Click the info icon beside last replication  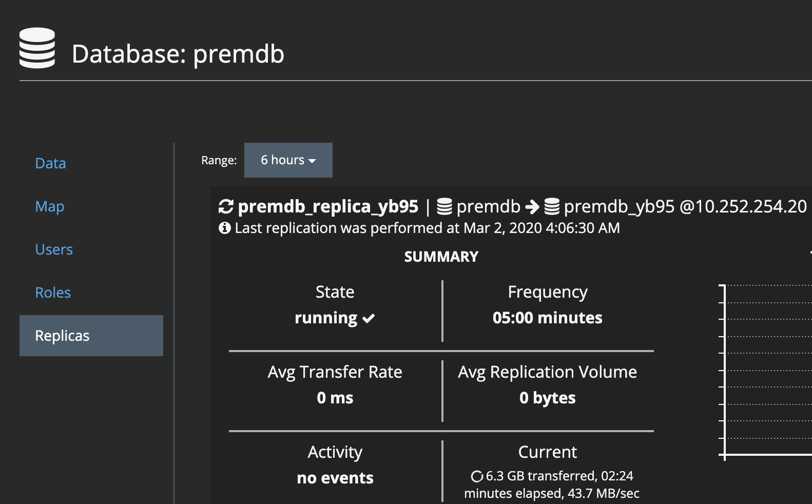tap(224, 228)
